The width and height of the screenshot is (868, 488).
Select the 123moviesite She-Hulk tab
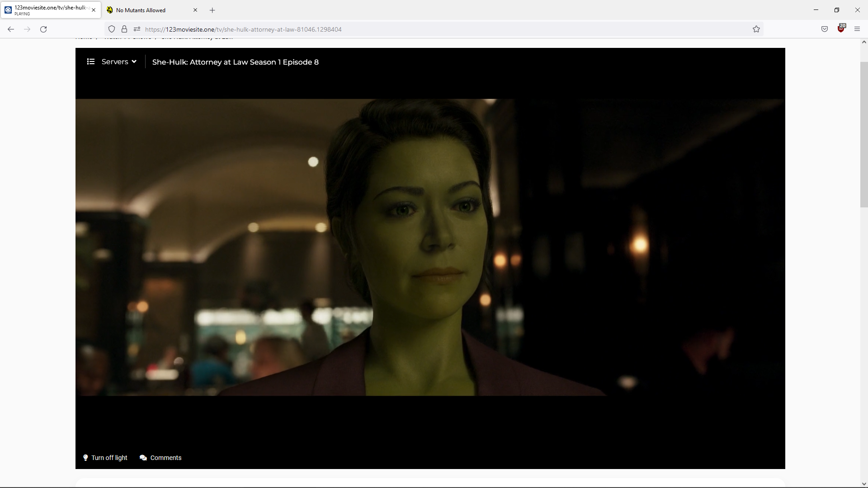pyautogui.click(x=51, y=10)
